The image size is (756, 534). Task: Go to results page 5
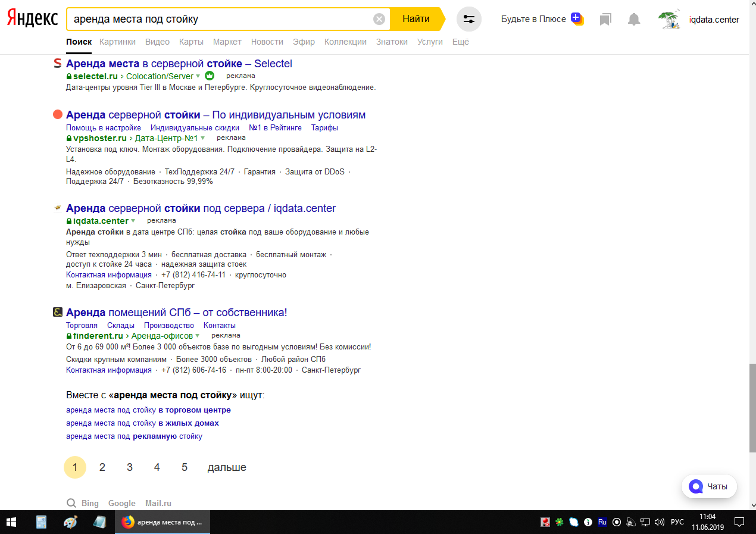pyautogui.click(x=185, y=467)
